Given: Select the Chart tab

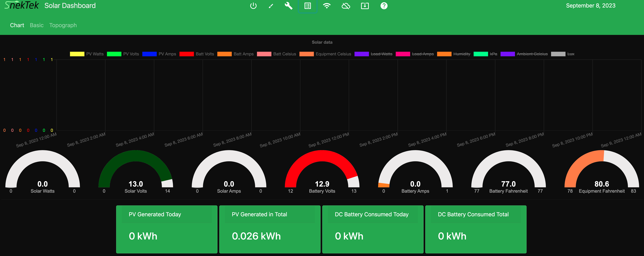Looking at the screenshot, I should [17, 25].
